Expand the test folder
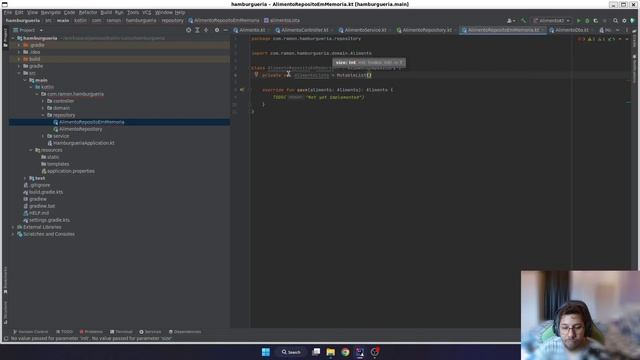Image resolution: width=640 pixels, height=360 pixels. (25, 178)
